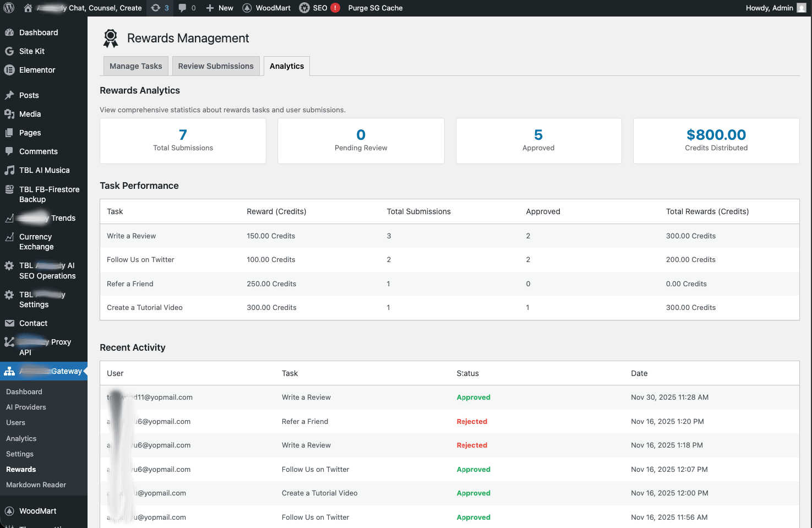Viewport: 812px width, 528px height.
Task: Click the TBL AI Musica note icon
Action: 9,170
